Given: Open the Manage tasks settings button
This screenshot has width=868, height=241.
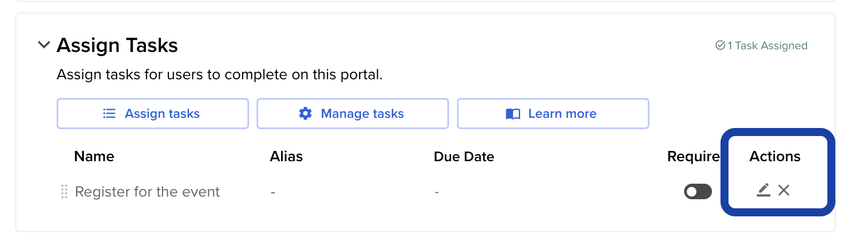Looking at the screenshot, I should click(x=352, y=114).
